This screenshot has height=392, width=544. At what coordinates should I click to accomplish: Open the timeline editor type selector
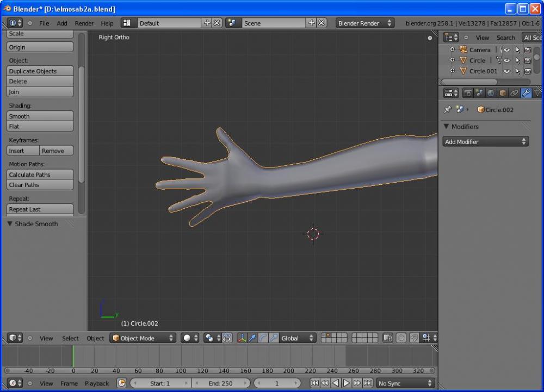pyautogui.click(x=15, y=383)
